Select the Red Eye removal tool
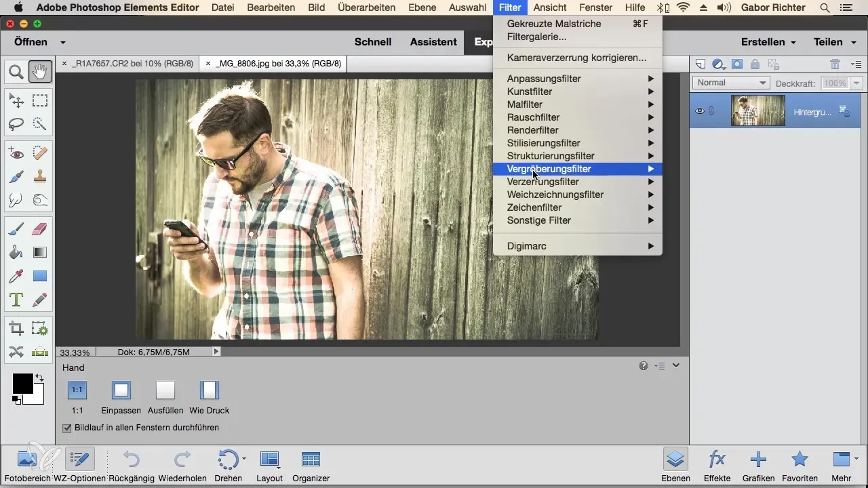 coord(16,154)
